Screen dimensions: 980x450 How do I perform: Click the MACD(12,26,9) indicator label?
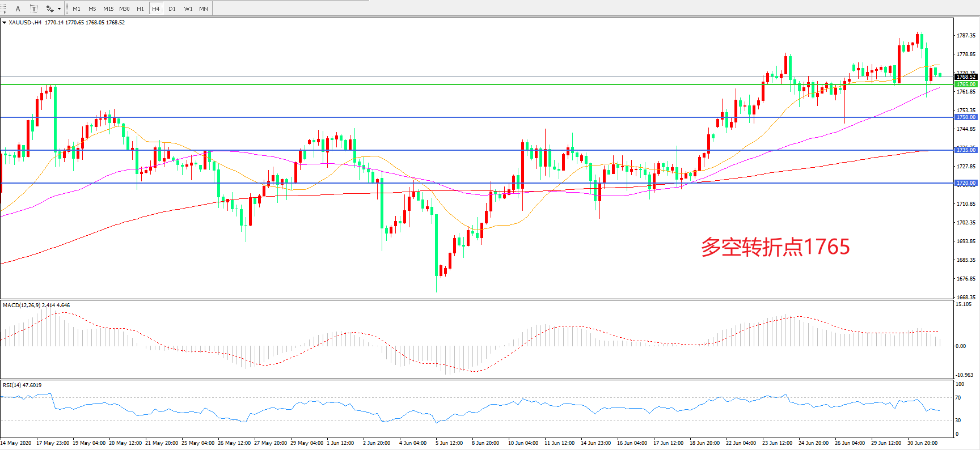click(22, 305)
